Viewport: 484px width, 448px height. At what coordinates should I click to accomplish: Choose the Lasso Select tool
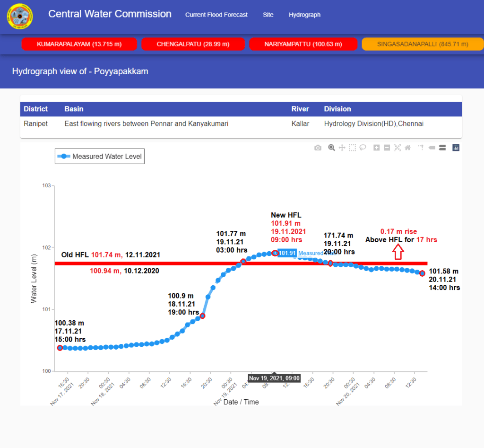[363, 148]
